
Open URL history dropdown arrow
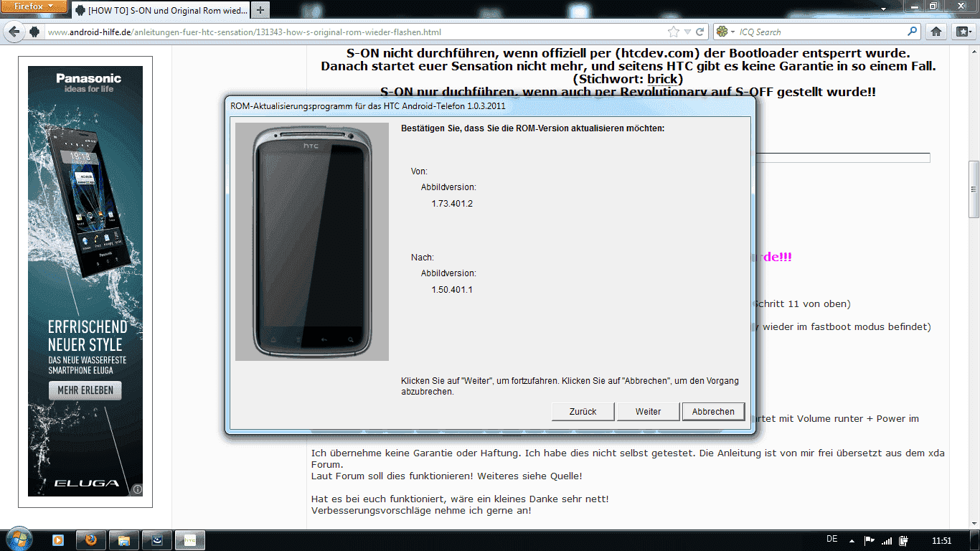(x=687, y=32)
